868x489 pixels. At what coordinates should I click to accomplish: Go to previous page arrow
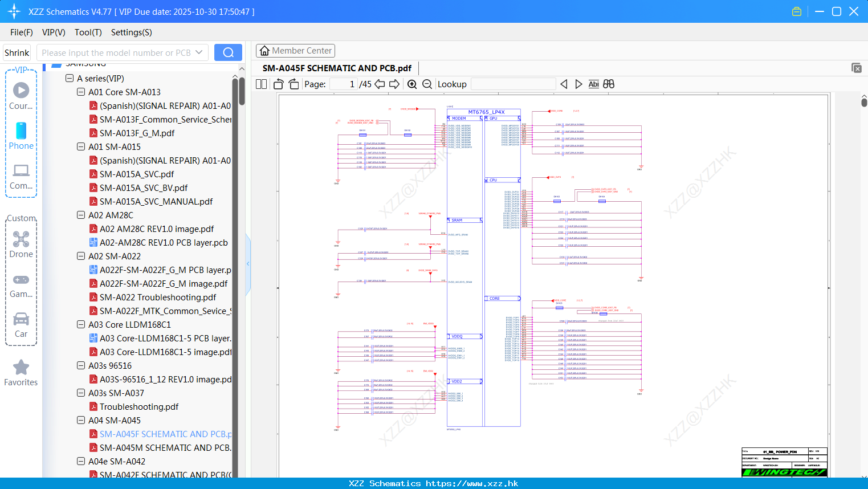point(380,84)
